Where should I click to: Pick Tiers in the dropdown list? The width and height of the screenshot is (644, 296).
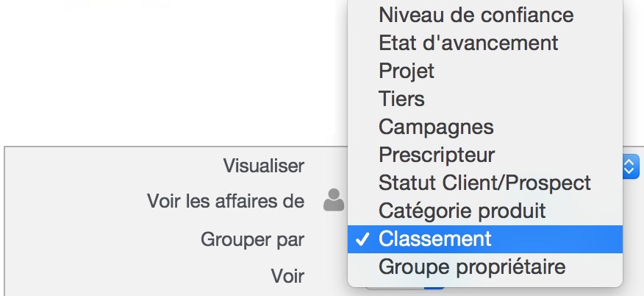coord(485,99)
